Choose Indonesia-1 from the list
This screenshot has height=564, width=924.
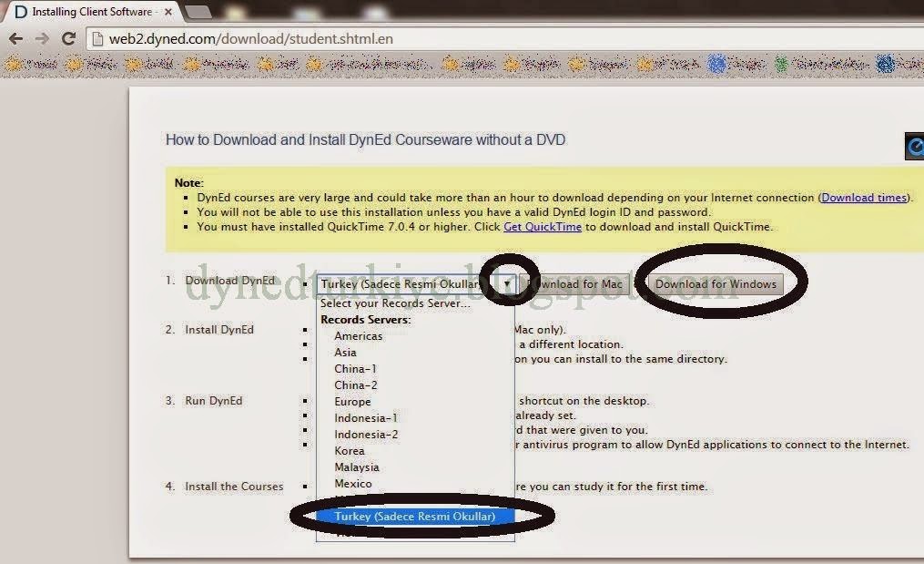tap(415, 417)
